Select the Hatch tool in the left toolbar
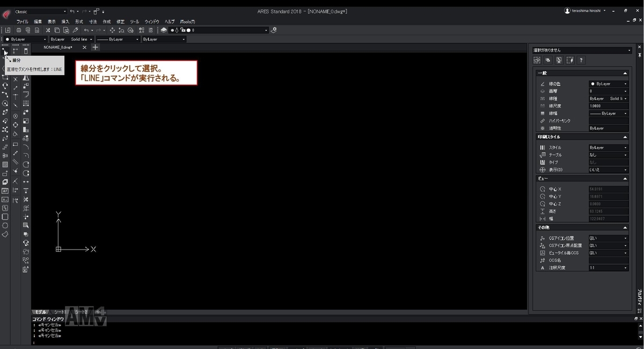Viewport: 644px width, 349px height. [x=5, y=164]
